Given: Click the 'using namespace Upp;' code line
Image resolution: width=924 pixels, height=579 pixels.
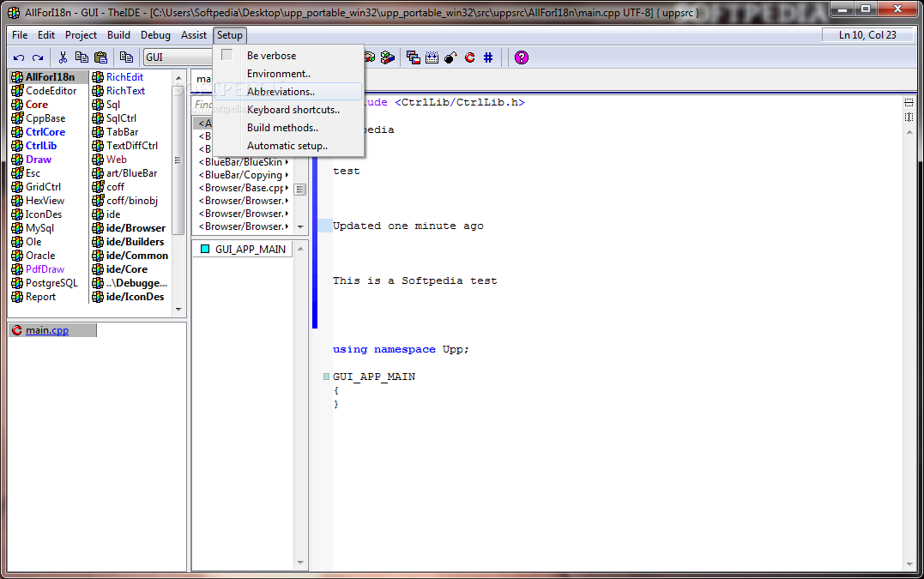Looking at the screenshot, I should pos(401,349).
